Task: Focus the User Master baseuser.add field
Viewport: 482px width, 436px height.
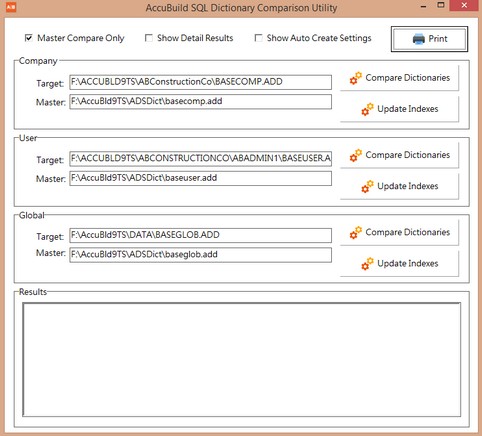Action: (x=201, y=178)
